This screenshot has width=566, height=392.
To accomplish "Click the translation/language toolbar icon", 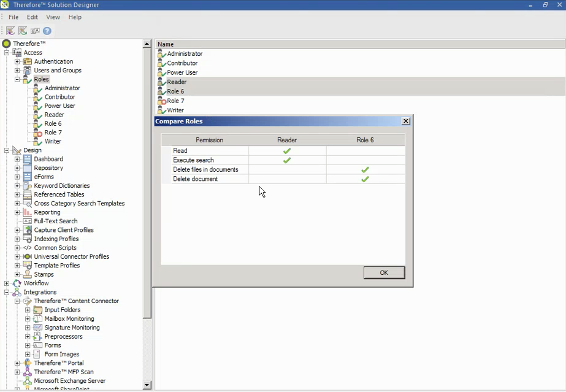I will pyautogui.click(x=35, y=31).
